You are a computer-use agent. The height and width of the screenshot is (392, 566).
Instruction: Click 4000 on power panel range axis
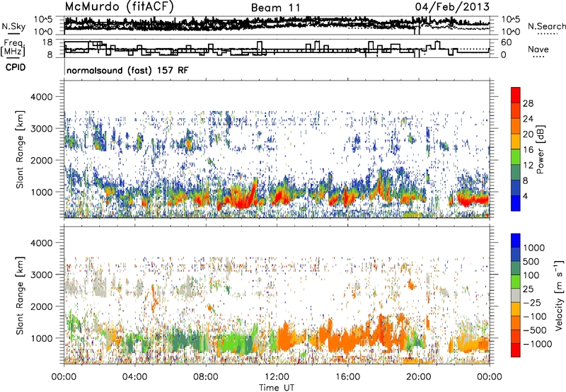pos(41,97)
